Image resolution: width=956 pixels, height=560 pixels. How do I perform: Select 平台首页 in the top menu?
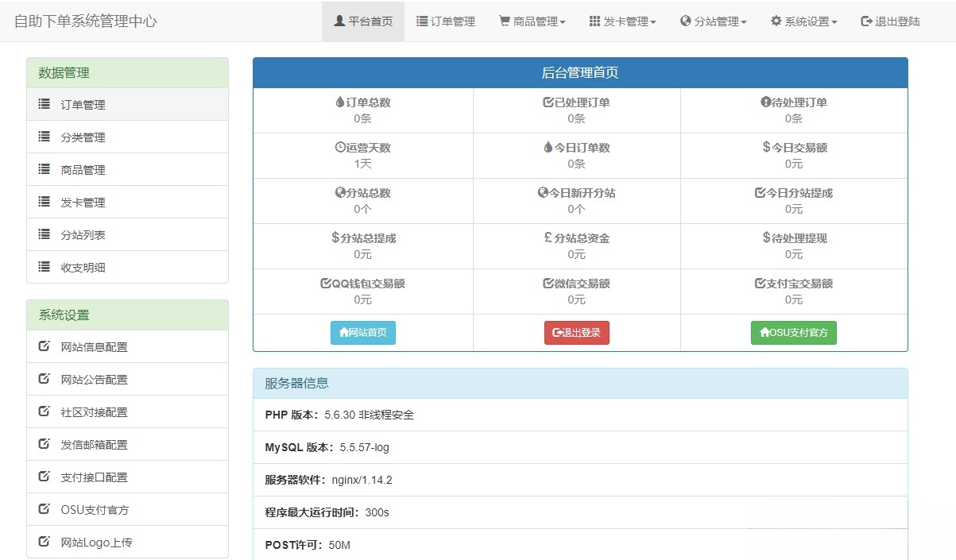coord(363,21)
